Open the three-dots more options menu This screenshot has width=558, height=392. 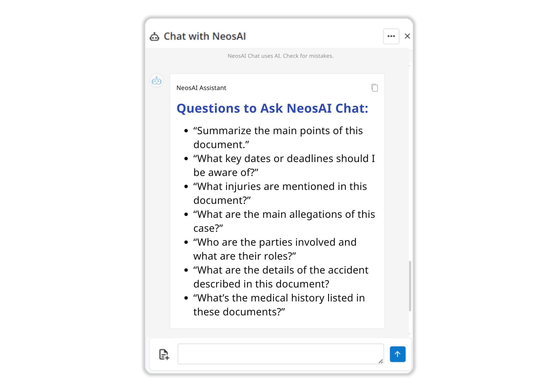point(391,36)
